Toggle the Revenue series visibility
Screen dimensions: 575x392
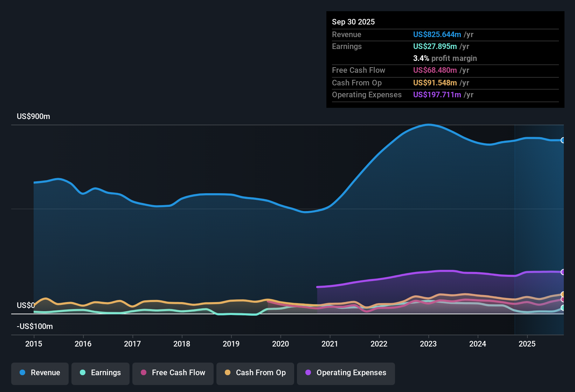pyautogui.click(x=40, y=373)
